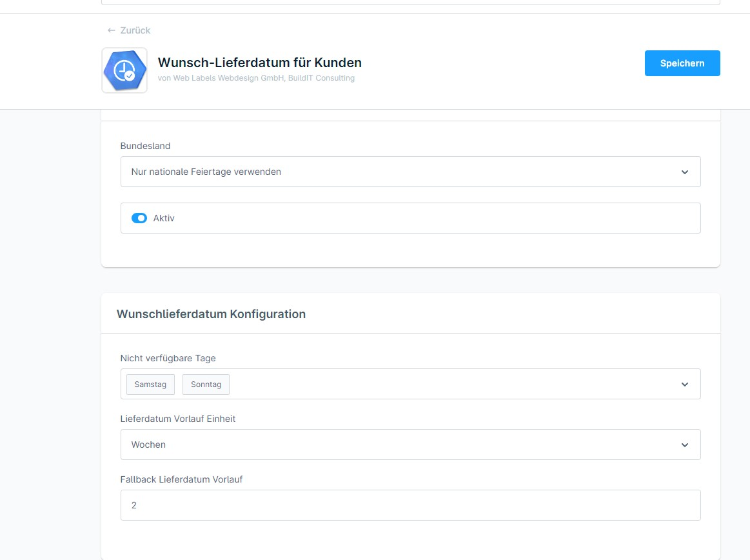Enable the Aktiv setting toggle
Viewport: 750px width, 560px height.
point(139,217)
